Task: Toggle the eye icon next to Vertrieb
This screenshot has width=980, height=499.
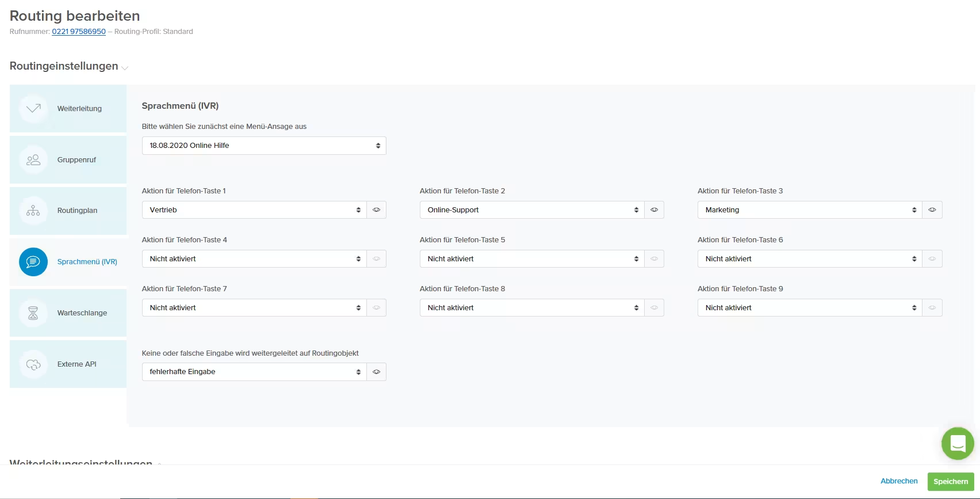Action: [376, 210]
